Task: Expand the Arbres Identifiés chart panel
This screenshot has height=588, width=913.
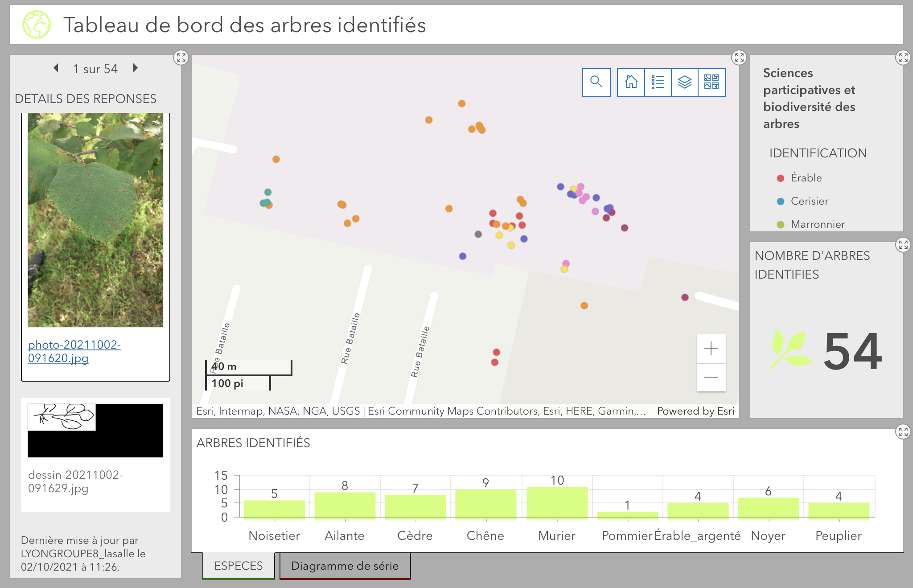Action: [x=903, y=431]
